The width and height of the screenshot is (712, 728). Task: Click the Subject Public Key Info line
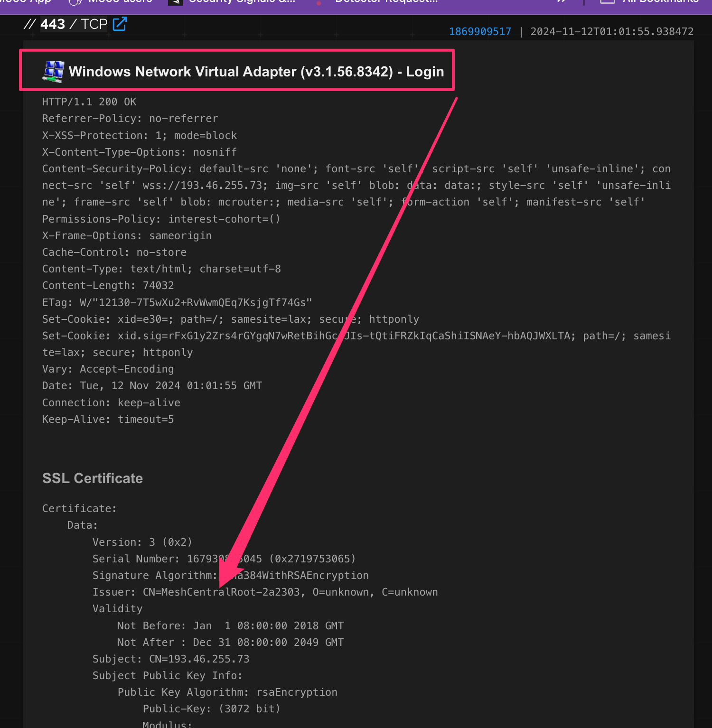coord(168,676)
